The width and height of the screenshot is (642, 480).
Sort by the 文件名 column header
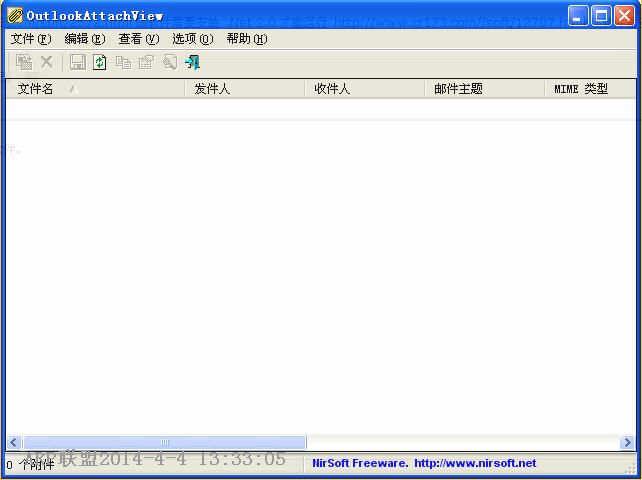tap(95, 88)
